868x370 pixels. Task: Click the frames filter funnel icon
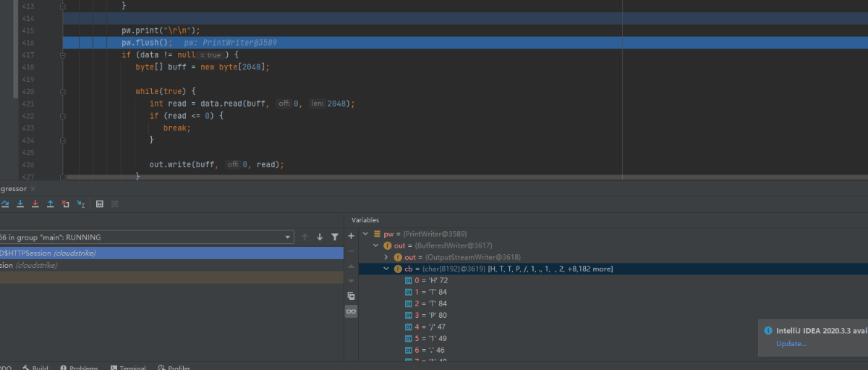click(335, 237)
